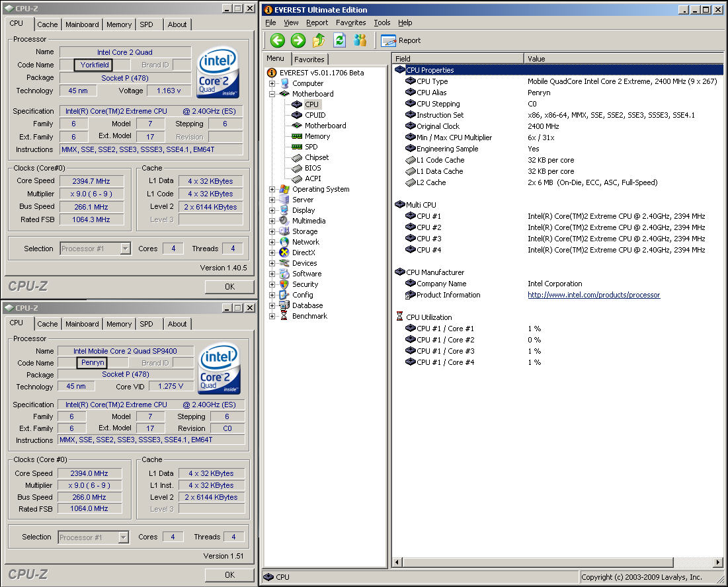Click the SPD module icon
The height and width of the screenshot is (587, 728).
(x=297, y=147)
